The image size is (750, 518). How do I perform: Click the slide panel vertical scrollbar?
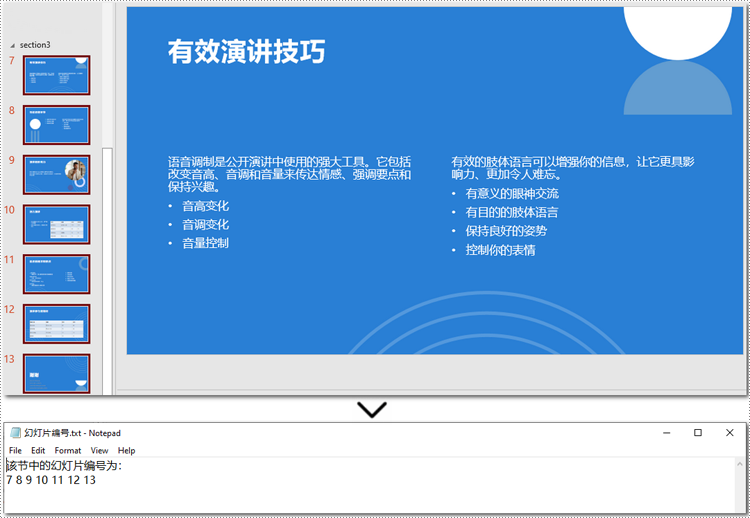(108, 271)
